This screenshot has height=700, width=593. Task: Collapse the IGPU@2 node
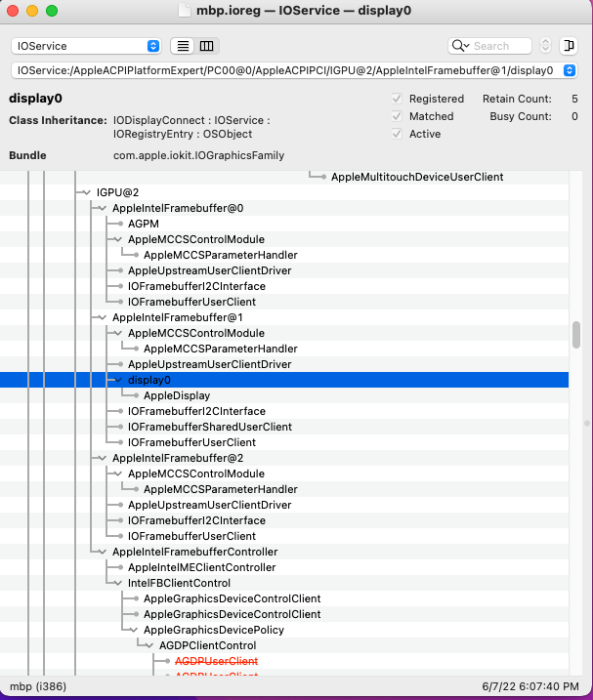pos(87,193)
